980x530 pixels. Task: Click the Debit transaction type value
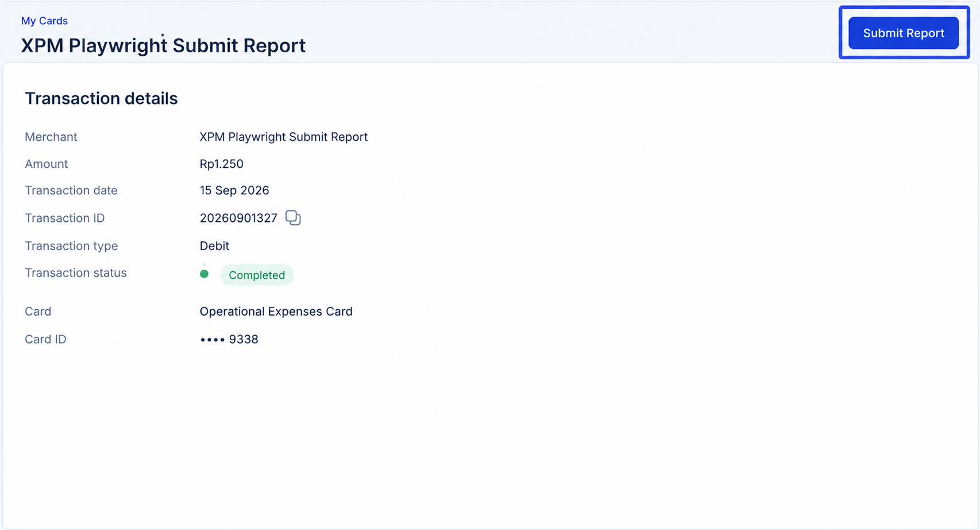point(214,245)
